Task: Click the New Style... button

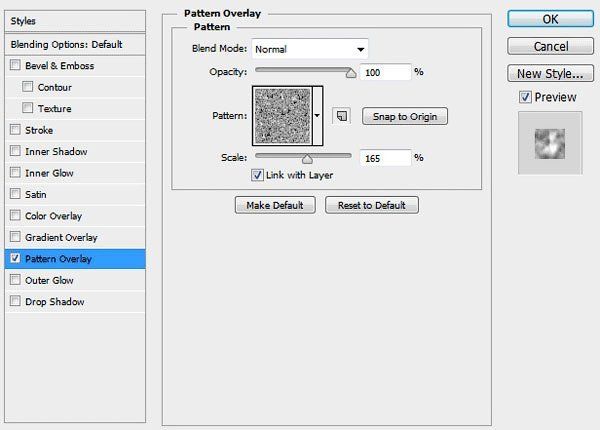Action: 550,73
